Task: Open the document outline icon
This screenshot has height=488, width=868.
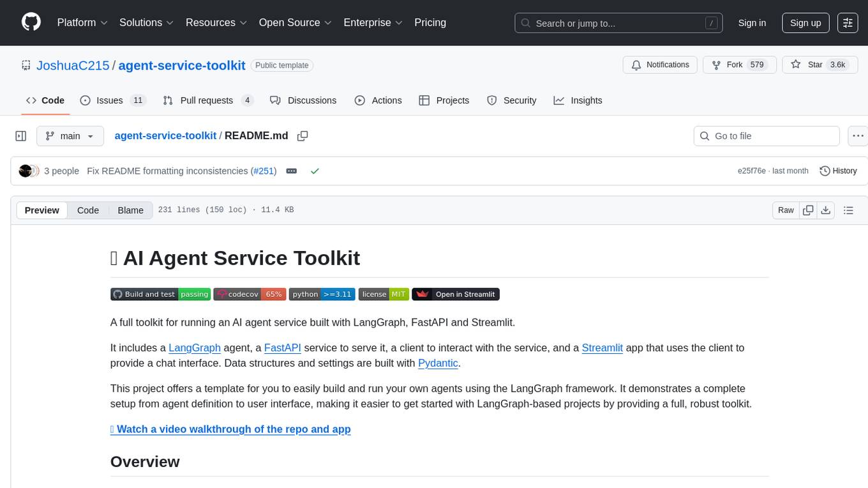Action: (848, 210)
